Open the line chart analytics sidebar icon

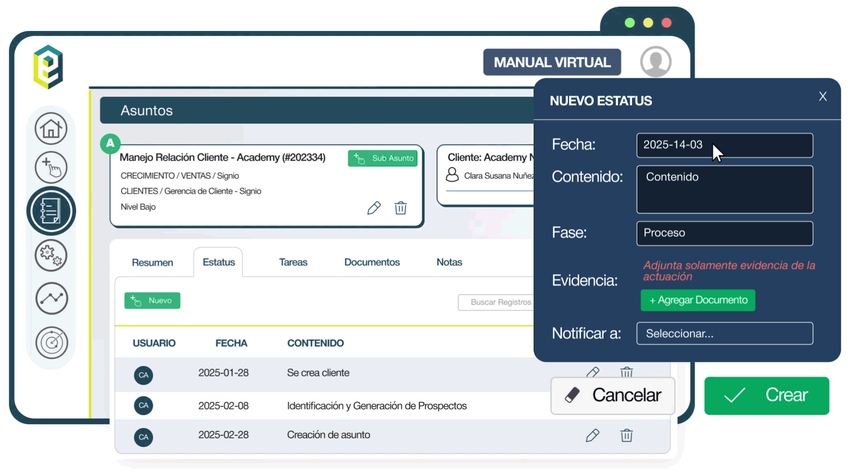51,298
